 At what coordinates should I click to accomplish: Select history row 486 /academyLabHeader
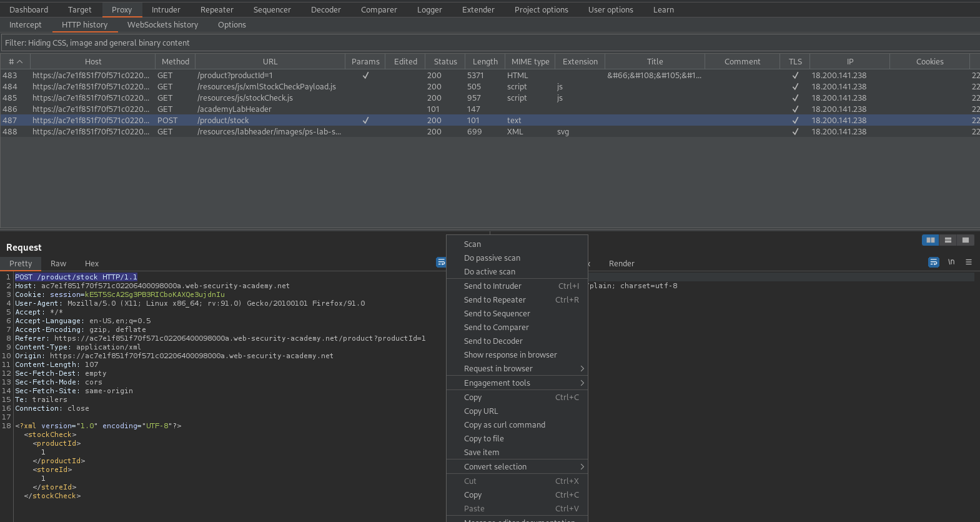(490, 109)
